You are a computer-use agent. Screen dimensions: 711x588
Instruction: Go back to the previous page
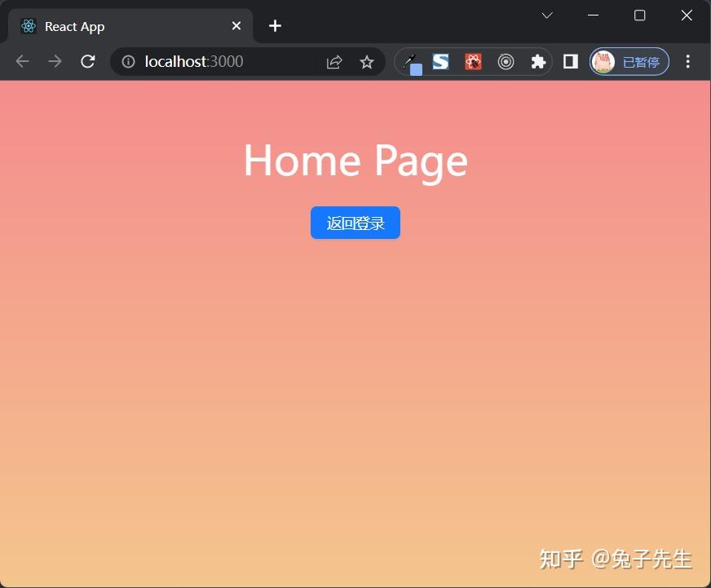[22, 61]
